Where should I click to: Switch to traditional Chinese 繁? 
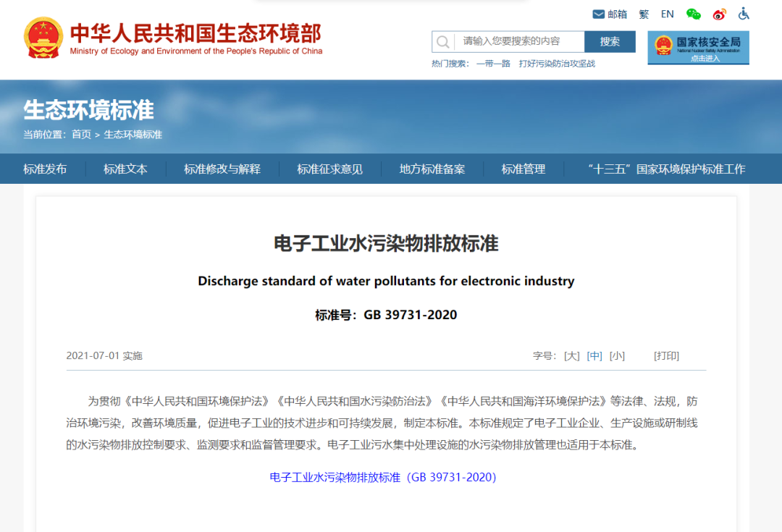coord(644,14)
